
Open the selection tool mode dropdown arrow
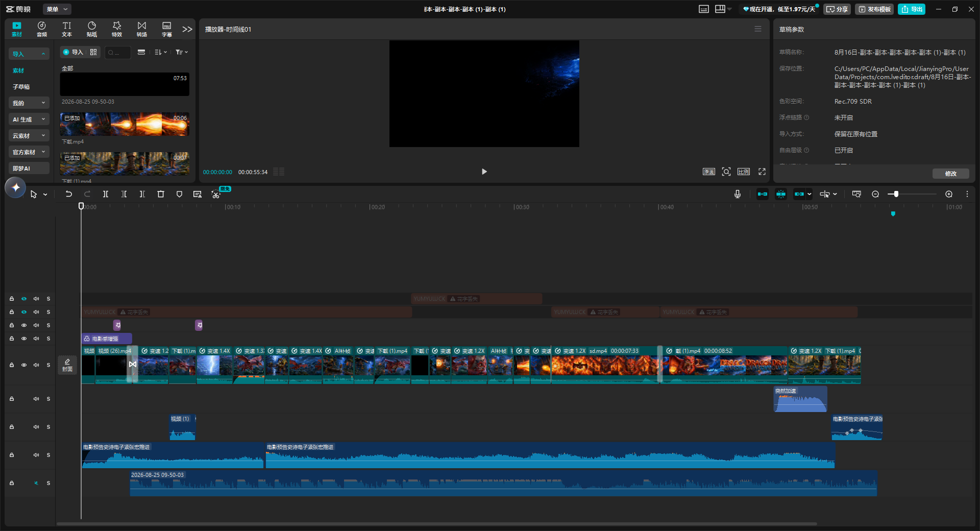click(45, 195)
